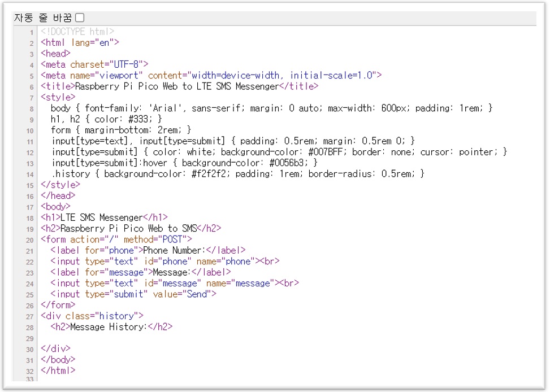Click the .history CSS rule line
Viewport: 550px width, 392px height.
point(237,174)
